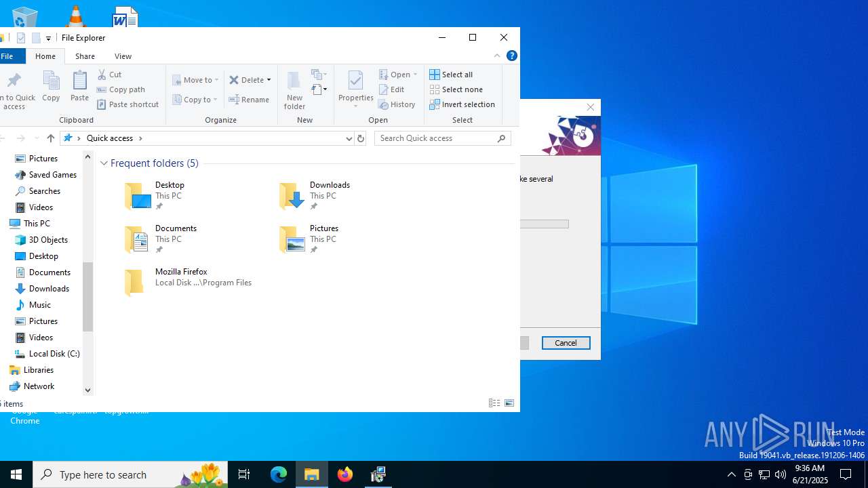
Task: Click Edit in the Open group
Action: 391,89
